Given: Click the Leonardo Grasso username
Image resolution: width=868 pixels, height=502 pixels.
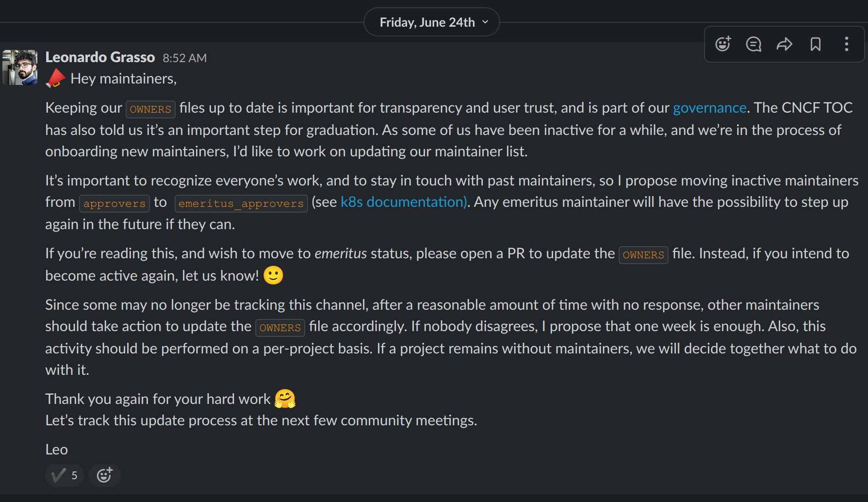Looking at the screenshot, I should tap(99, 57).
